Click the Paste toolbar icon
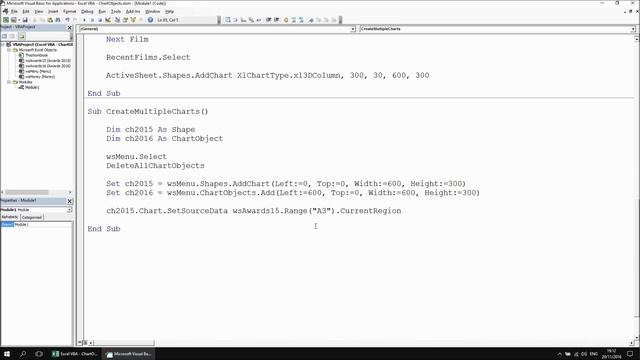The image size is (640, 360). 50,20
